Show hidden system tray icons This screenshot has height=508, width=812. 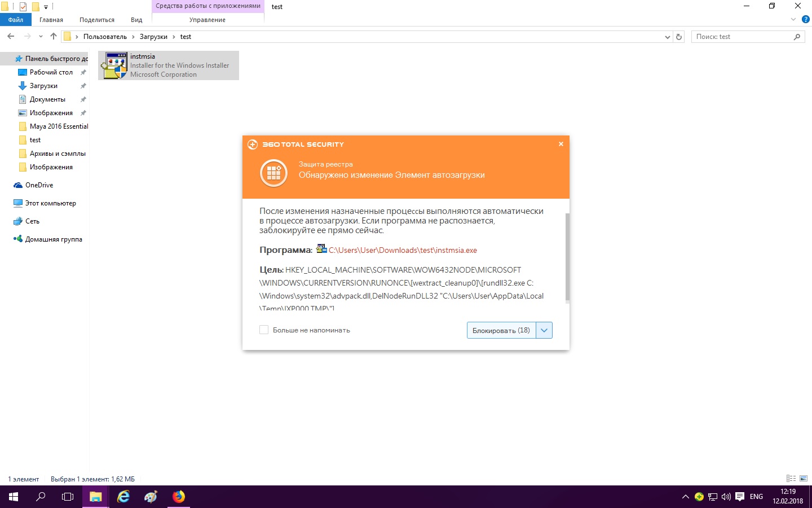coord(686,497)
